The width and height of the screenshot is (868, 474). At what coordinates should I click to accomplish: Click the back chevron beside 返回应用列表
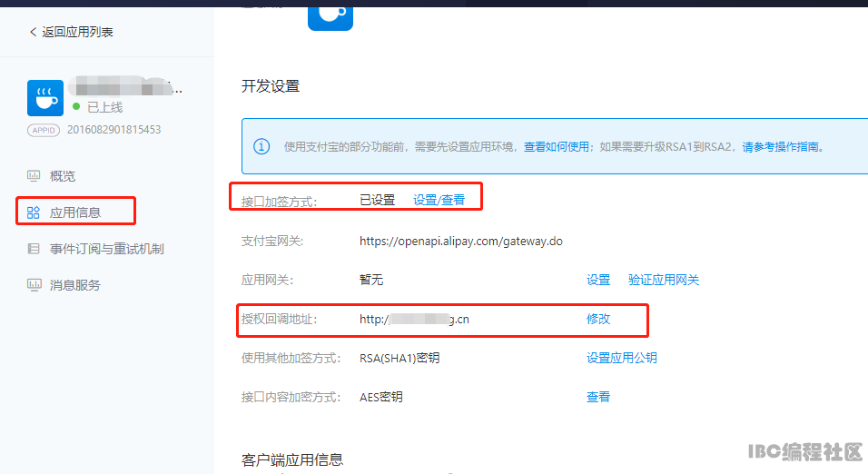click(34, 32)
